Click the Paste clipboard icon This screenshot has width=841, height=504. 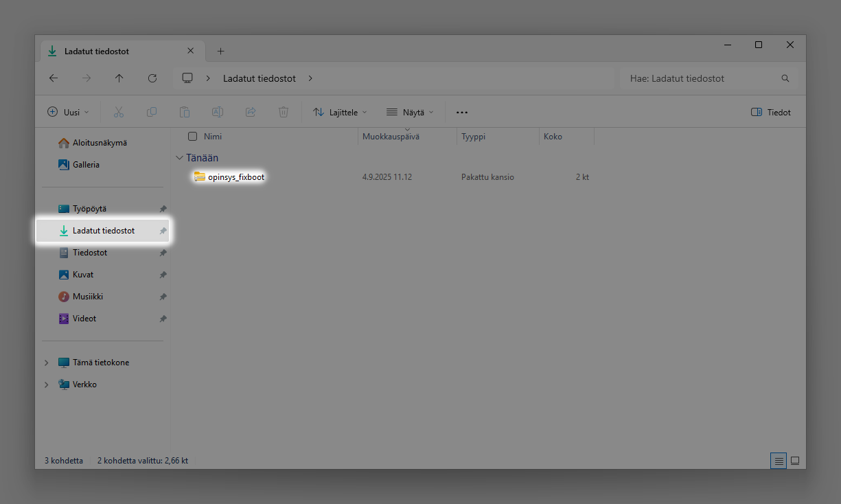[x=184, y=112]
